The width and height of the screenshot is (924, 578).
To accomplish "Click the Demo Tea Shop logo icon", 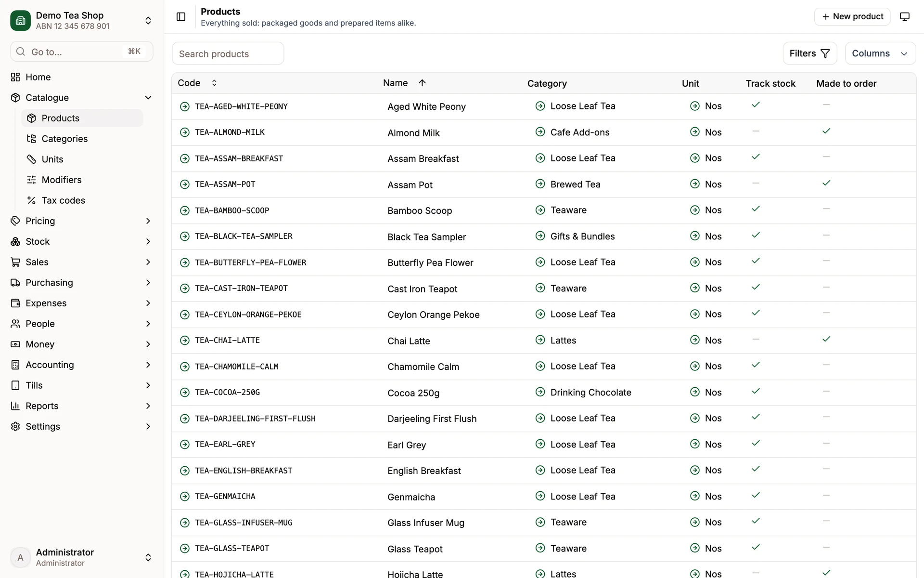I will (20, 20).
